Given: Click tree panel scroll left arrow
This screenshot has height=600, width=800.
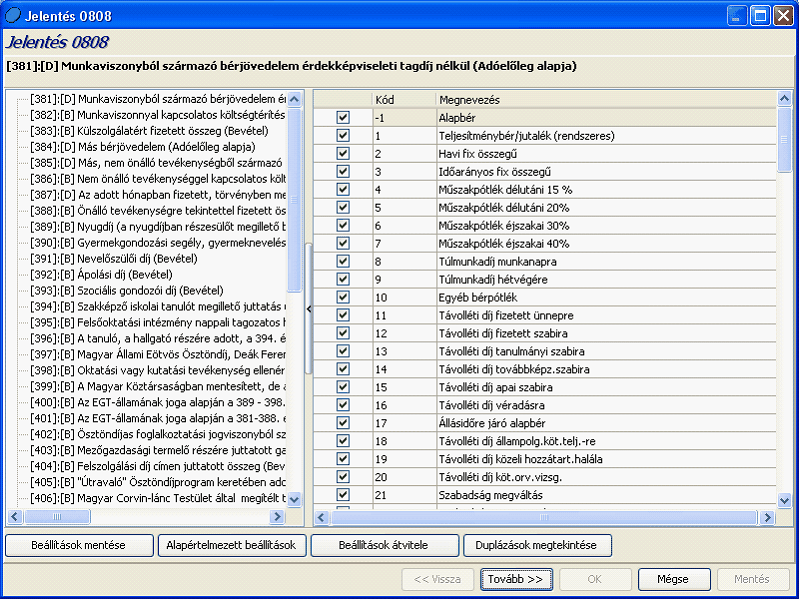Looking at the screenshot, I should pyautogui.click(x=15, y=517).
